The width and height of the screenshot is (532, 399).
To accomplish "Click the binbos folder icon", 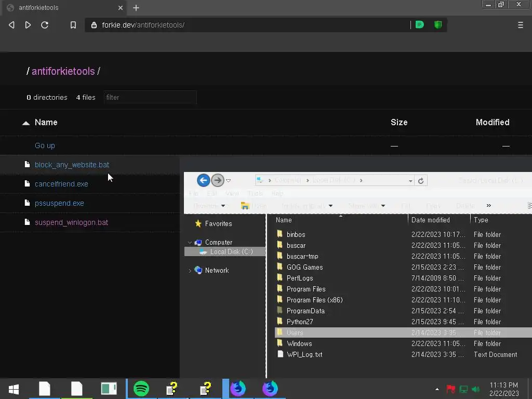I will pyautogui.click(x=280, y=234).
